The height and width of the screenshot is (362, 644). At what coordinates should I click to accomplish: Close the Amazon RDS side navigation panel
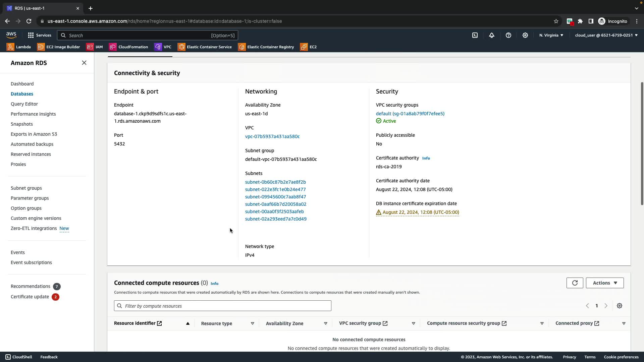[84, 63]
